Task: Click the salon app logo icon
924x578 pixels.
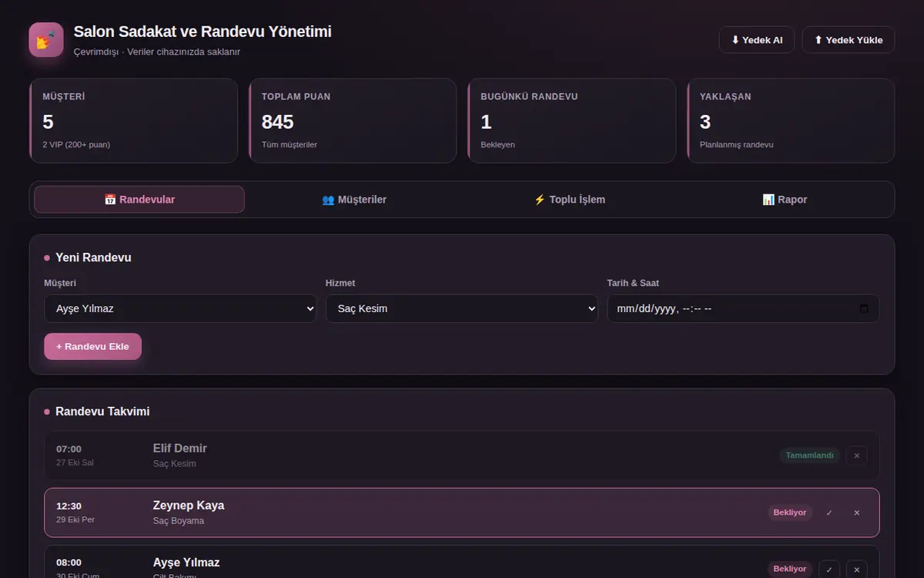Action: coord(46,40)
